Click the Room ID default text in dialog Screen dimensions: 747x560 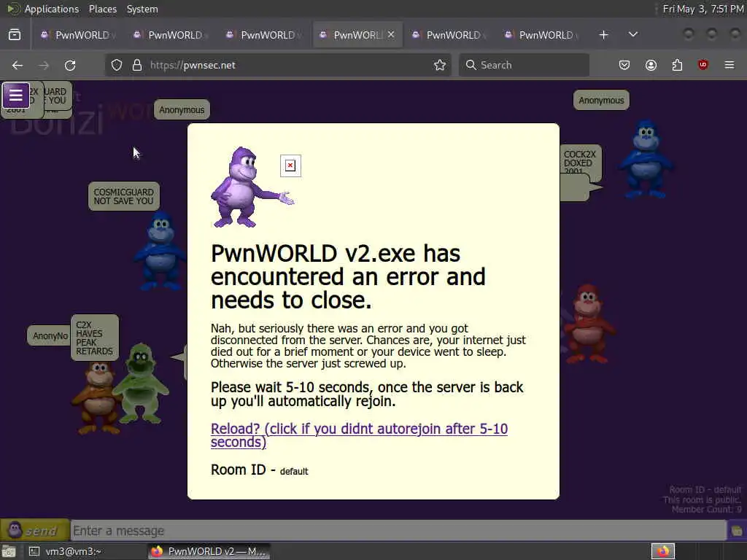click(260, 470)
